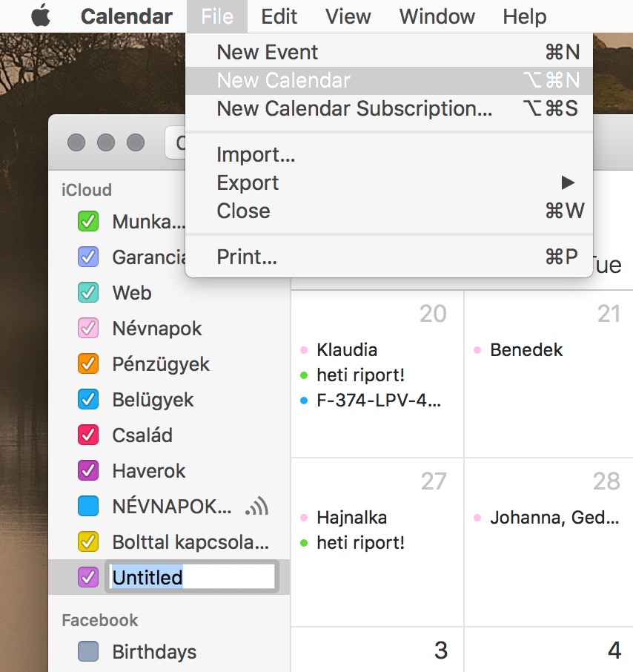Toggle the Névnapok calendar checkbox

click(88, 329)
